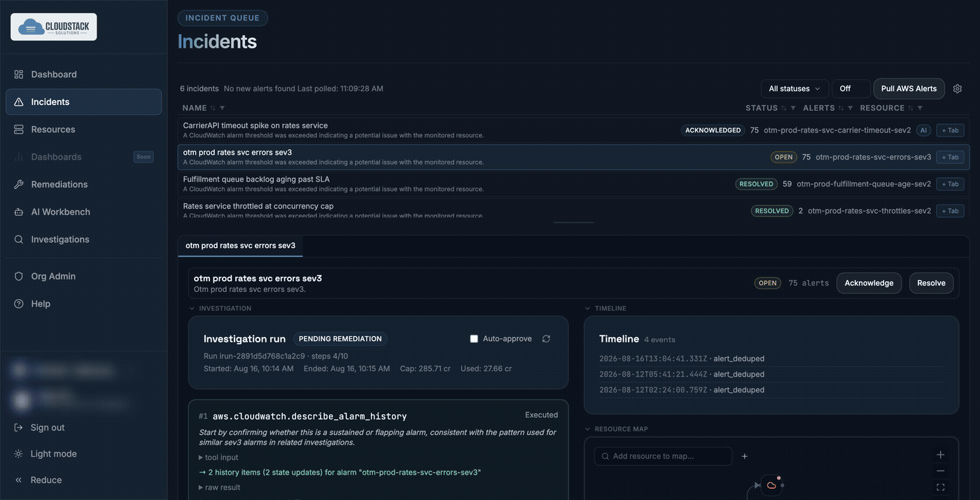The width and height of the screenshot is (980, 500).
Task: Open the All statuses dropdown
Action: click(x=794, y=89)
